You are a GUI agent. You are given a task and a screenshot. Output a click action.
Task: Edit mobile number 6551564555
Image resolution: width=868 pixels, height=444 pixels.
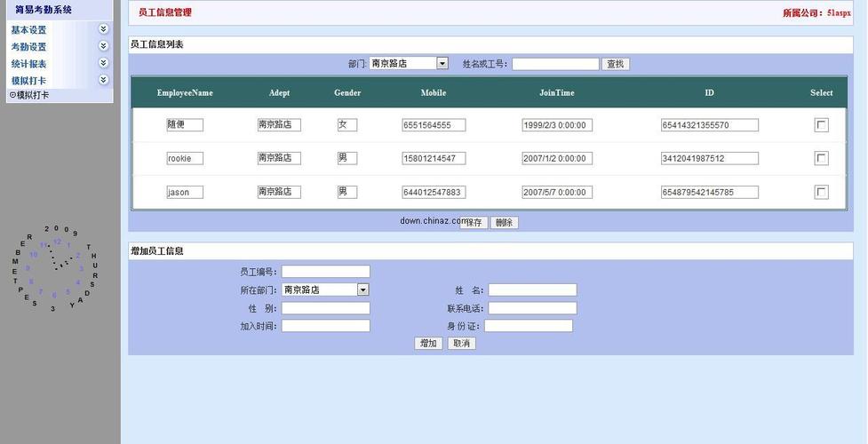tap(434, 125)
